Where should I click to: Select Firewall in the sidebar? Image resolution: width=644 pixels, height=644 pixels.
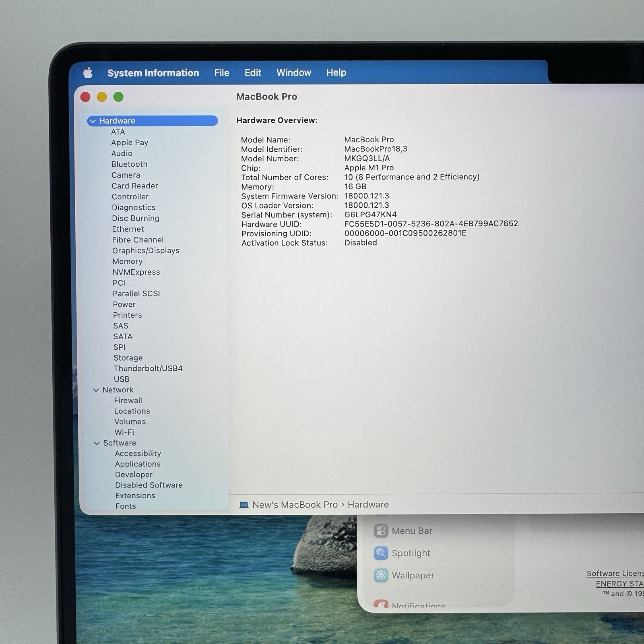[128, 400]
